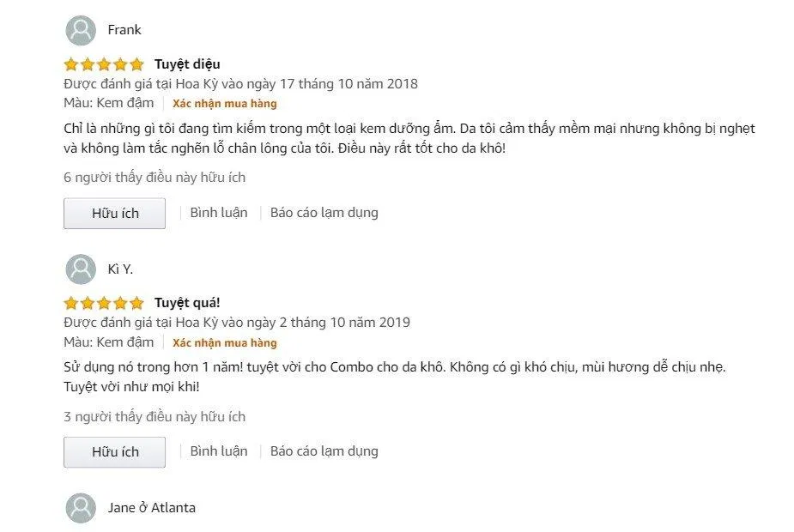Click Jane ở Atlanta's avatar icon

coord(81,507)
